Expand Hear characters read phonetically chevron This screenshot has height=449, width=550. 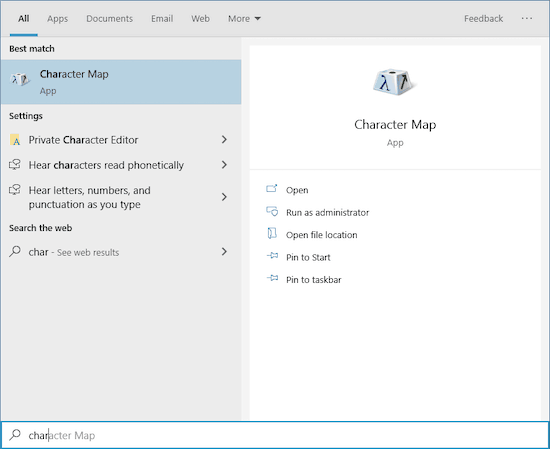(x=224, y=165)
